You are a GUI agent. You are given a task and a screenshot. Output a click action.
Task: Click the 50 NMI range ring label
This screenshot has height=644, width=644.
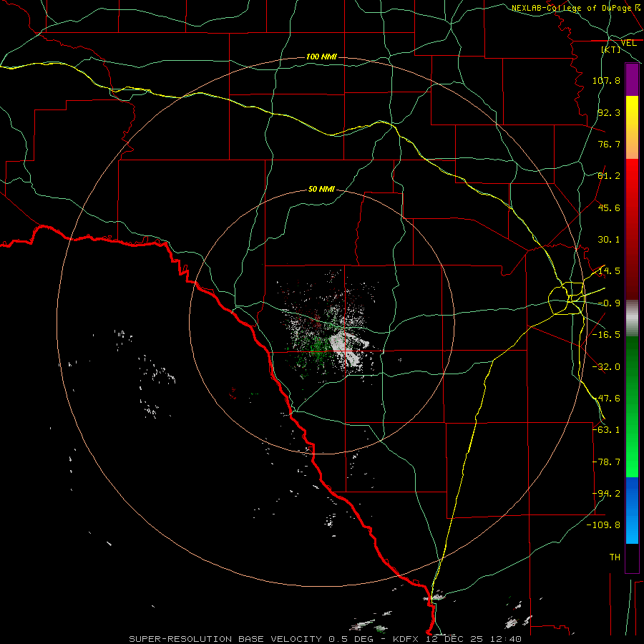(321, 189)
